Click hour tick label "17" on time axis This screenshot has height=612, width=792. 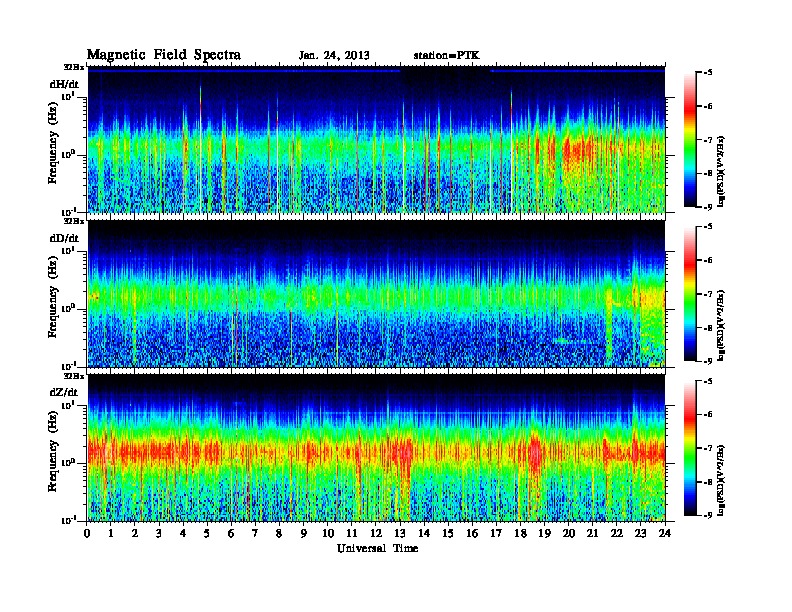(x=497, y=533)
